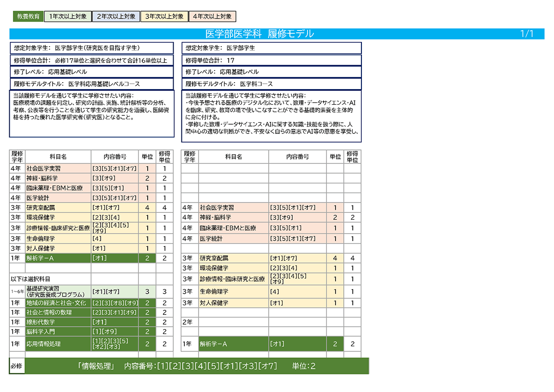This screenshot has height=392, width=554.
Task: Select the 基礎研究演習 (研究医養成プログラム) course cell
Action: pos(58,292)
